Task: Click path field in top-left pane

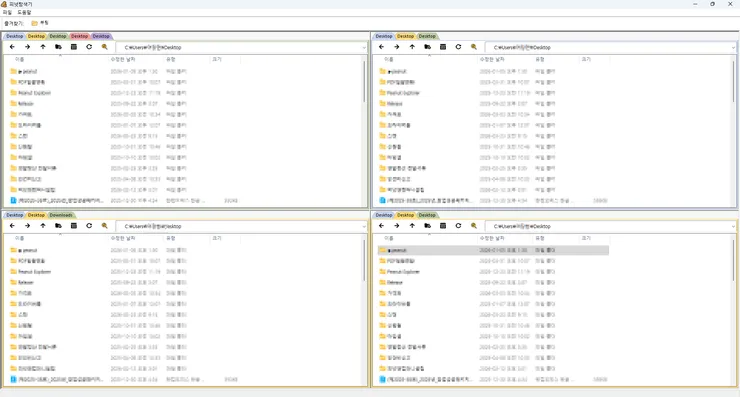Action: point(242,47)
